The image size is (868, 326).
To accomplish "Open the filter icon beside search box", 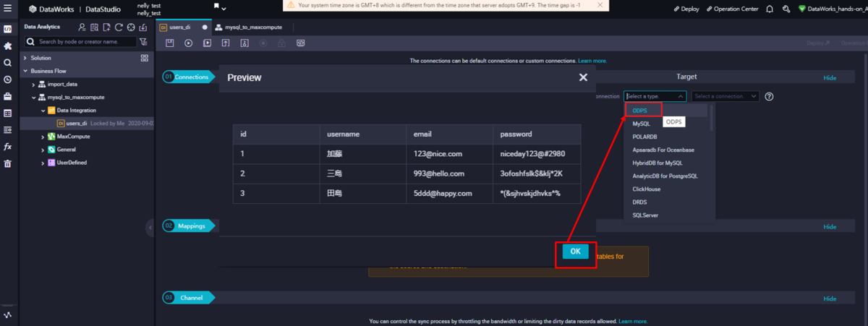I will (x=143, y=42).
